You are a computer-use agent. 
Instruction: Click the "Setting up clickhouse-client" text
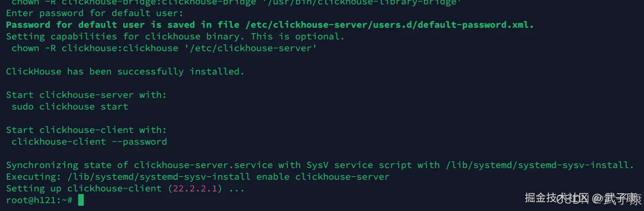[x=84, y=189]
